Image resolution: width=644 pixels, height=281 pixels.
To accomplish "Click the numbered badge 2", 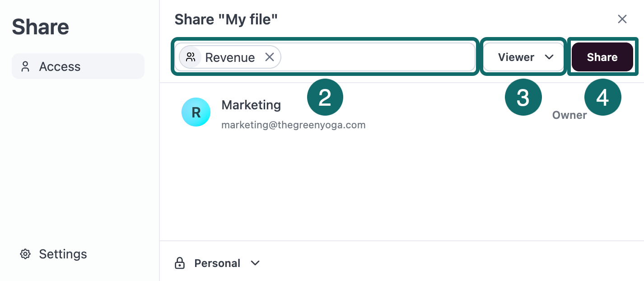I will 325,97.
